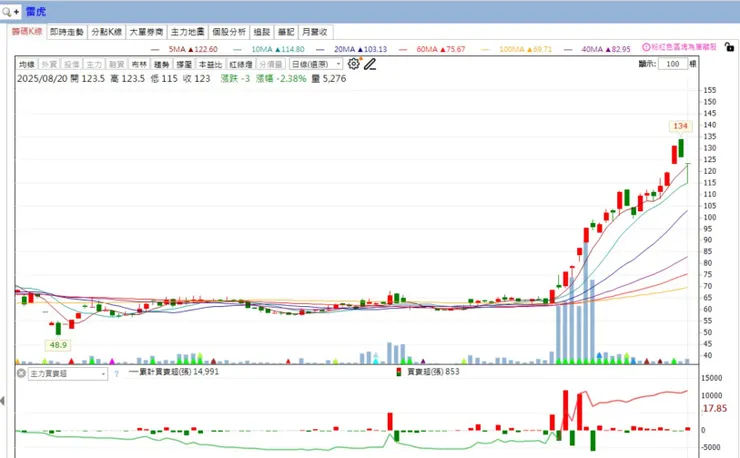
Task: Go to 個股分析 tab
Action: click(229, 32)
